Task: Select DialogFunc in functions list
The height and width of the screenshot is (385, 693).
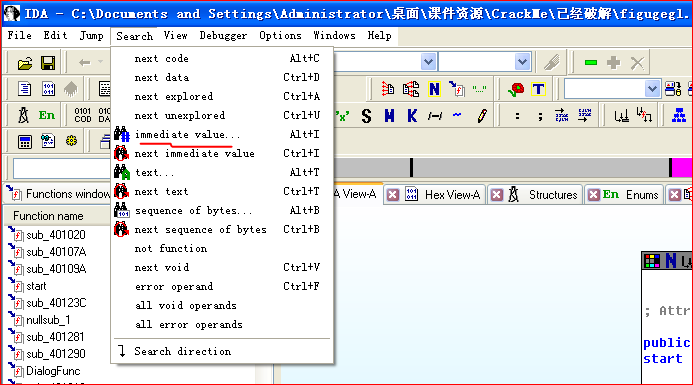Action: (53, 371)
